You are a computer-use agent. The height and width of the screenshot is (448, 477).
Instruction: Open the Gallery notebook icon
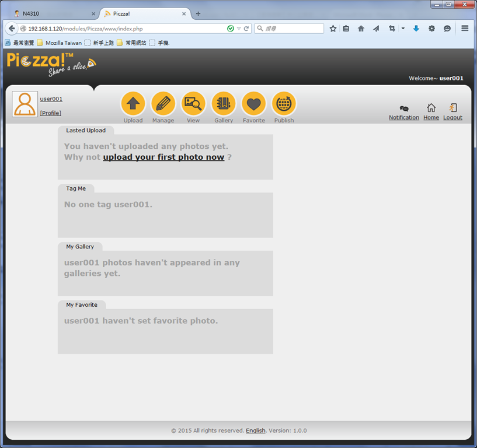pyautogui.click(x=224, y=103)
